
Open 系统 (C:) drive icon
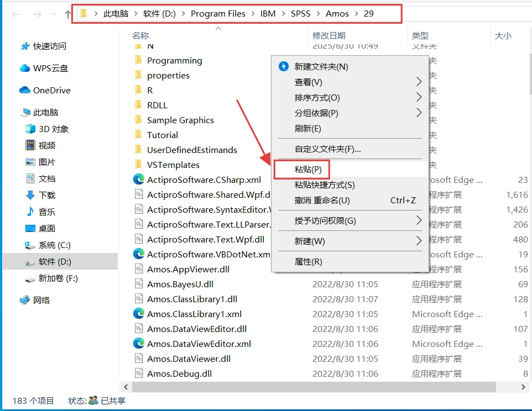[x=30, y=245]
